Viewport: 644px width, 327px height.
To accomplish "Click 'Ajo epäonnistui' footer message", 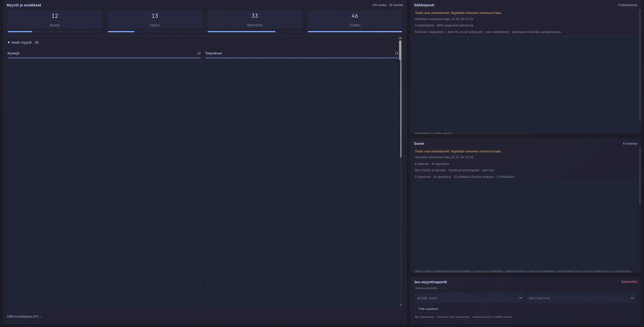I will (x=463, y=317).
